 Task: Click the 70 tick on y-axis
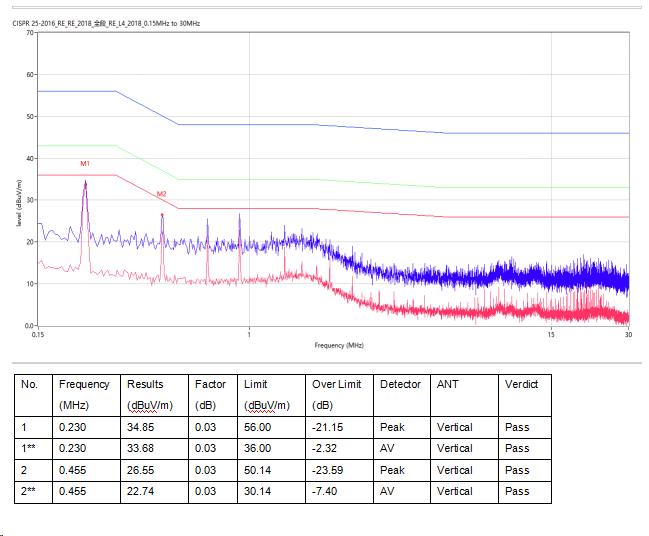[x=29, y=32]
